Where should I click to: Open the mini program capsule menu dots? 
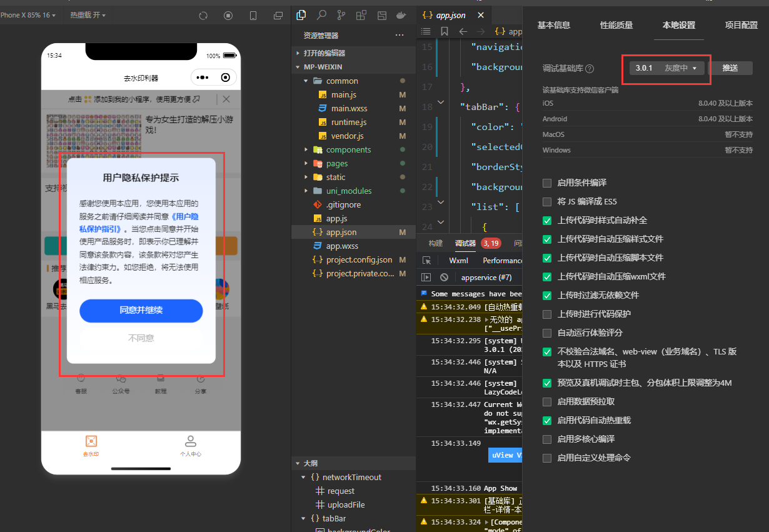pyautogui.click(x=202, y=78)
